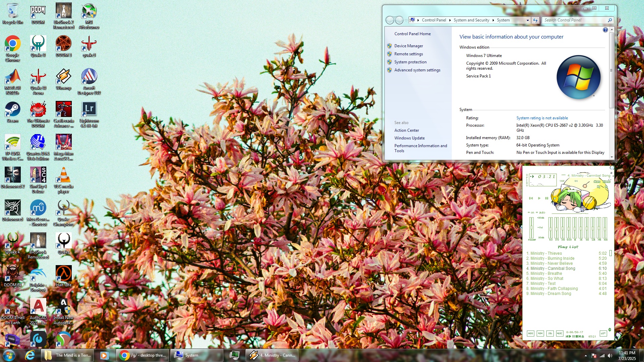Select the DOOM desktop shortcut

tap(38, 13)
